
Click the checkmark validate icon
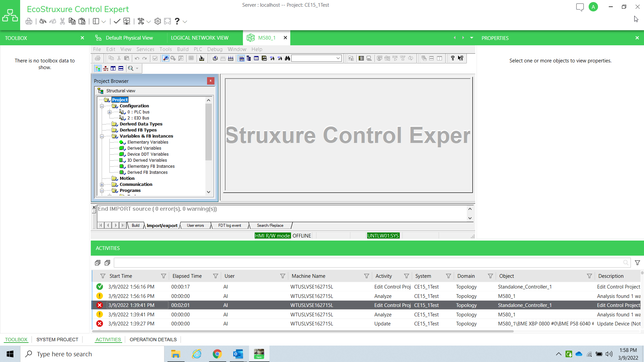pos(117,21)
